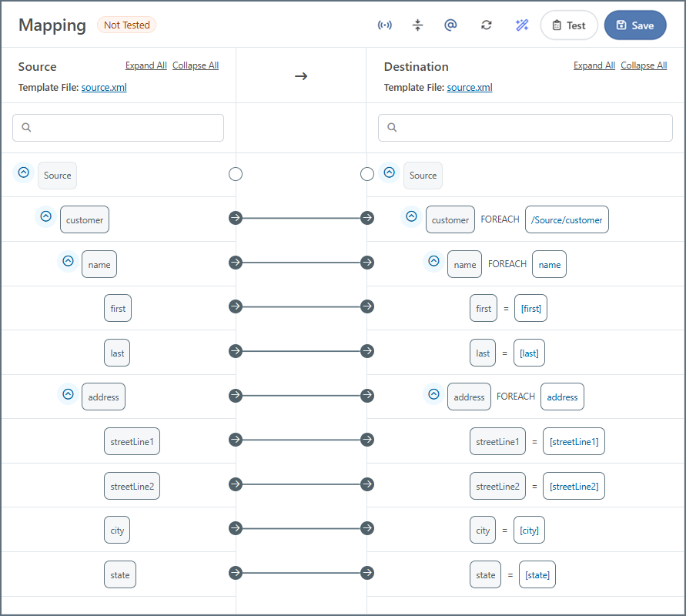Click the circular refresh arrows icon
The height and width of the screenshot is (616, 686).
(x=486, y=25)
